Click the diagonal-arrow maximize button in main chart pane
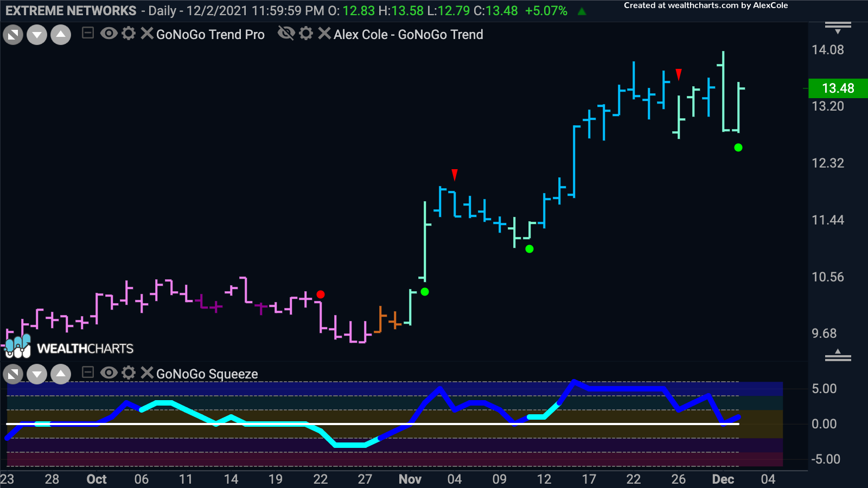 pos(13,35)
